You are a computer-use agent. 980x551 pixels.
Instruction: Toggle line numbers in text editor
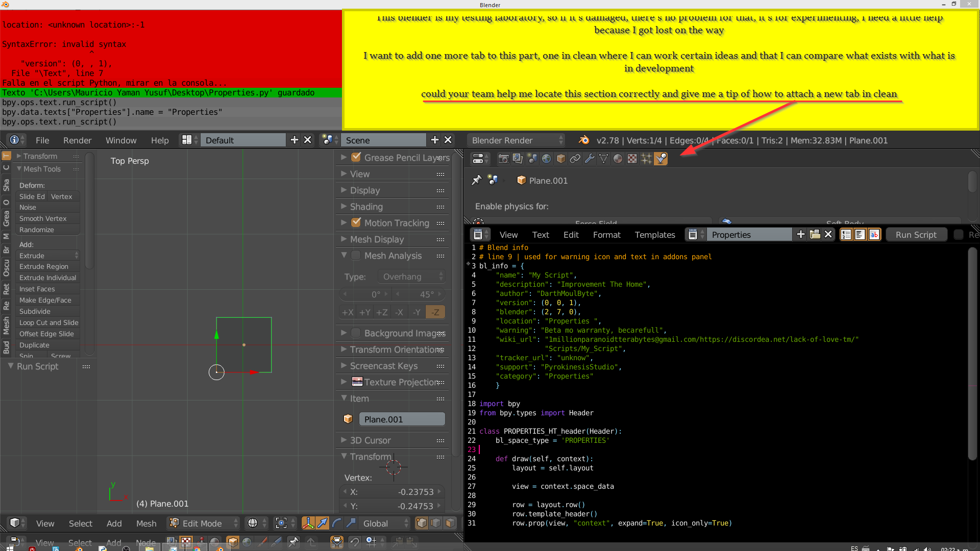(x=846, y=235)
